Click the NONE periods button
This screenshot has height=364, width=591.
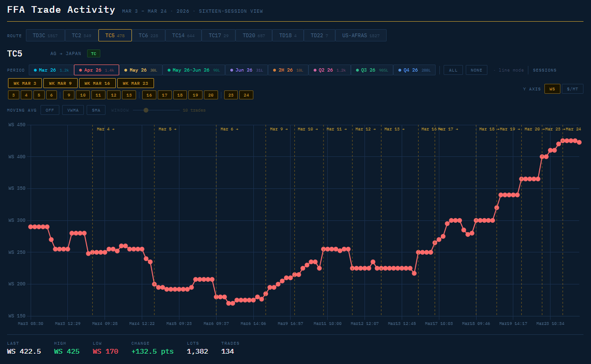tap(476, 70)
